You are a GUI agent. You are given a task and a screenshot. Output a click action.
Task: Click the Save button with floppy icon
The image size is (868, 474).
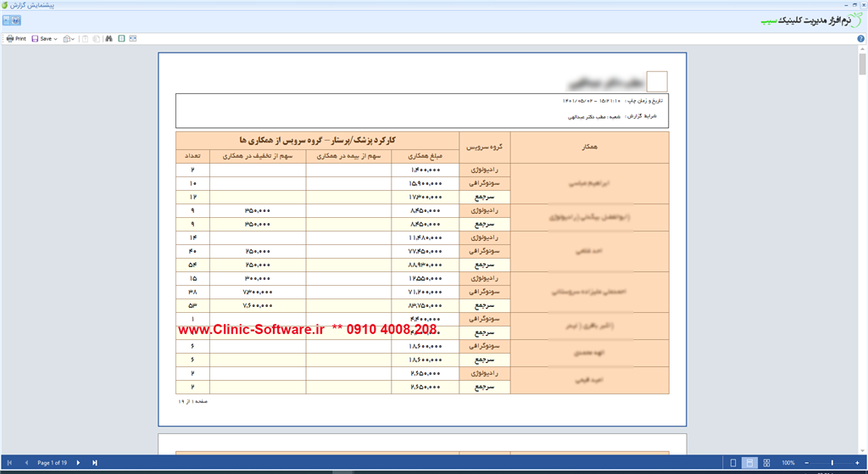(x=42, y=39)
